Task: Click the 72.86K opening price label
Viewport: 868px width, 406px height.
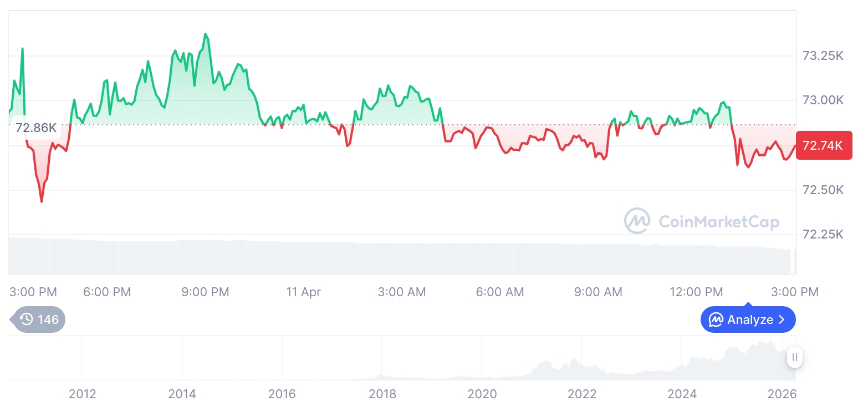Action: coord(36,128)
